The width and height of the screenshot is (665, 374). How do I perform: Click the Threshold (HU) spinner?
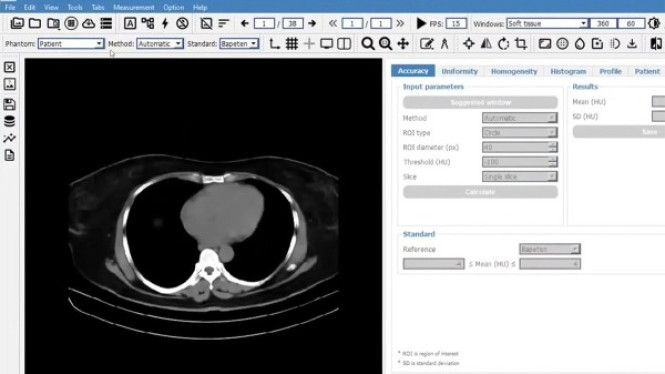(x=520, y=162)
